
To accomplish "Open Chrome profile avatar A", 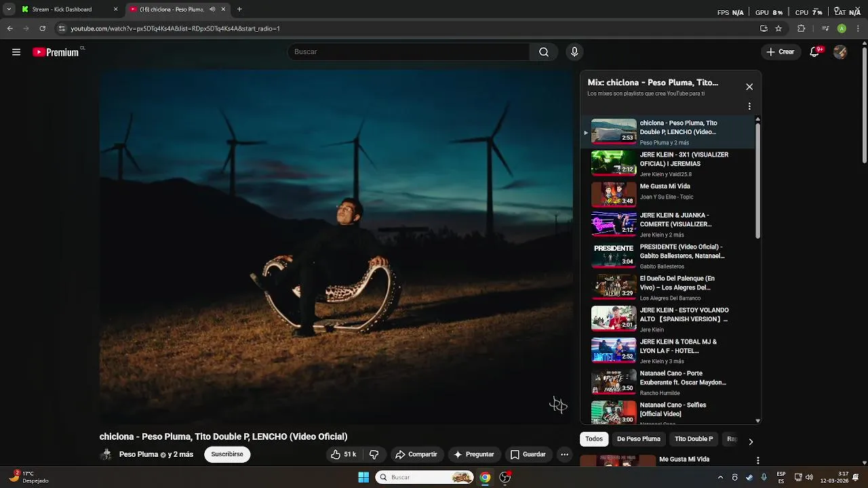I will pyautogui.click(x=842, y=28).
